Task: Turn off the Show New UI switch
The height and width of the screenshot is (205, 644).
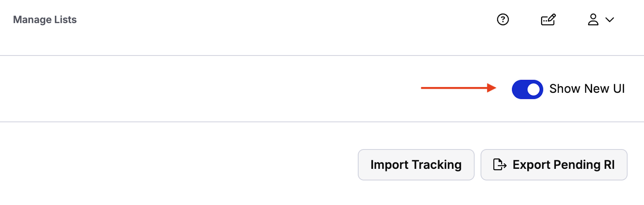Action: click(x=527, y=89)
